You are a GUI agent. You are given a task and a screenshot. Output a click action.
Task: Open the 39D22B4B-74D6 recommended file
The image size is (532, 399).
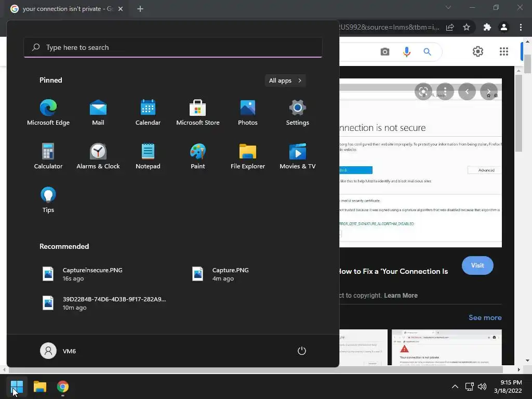point(103,303)
